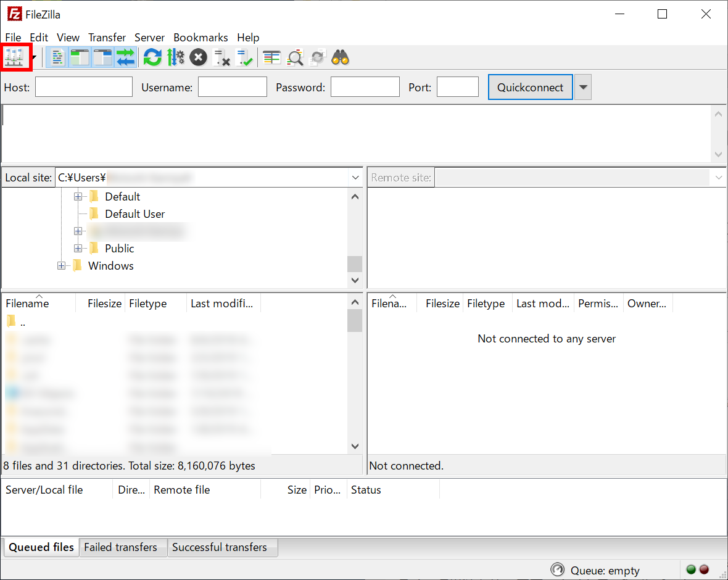Sort remote files by Permissions column
The width and height of the screenshot is (728, 580).
click(x=598, y=303)
